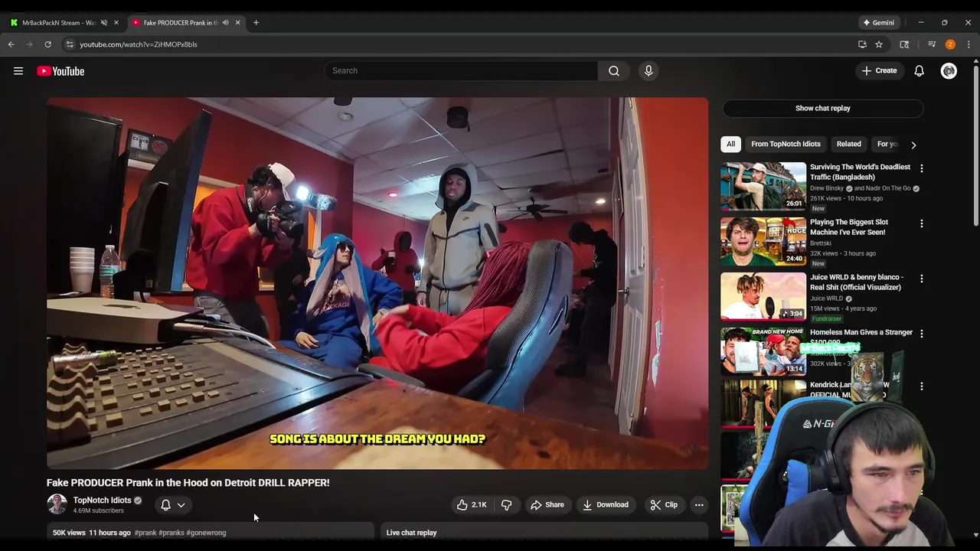Go to YouTube home via logo

point(60,71)
